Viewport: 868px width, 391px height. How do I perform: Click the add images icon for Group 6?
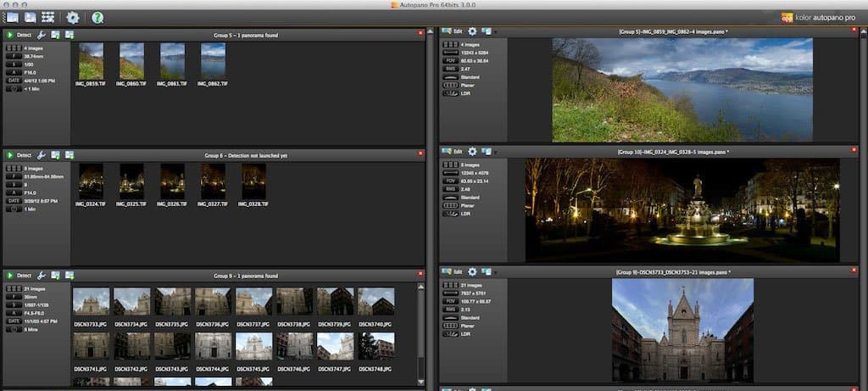pyautogui.click(x=55, y=155)
